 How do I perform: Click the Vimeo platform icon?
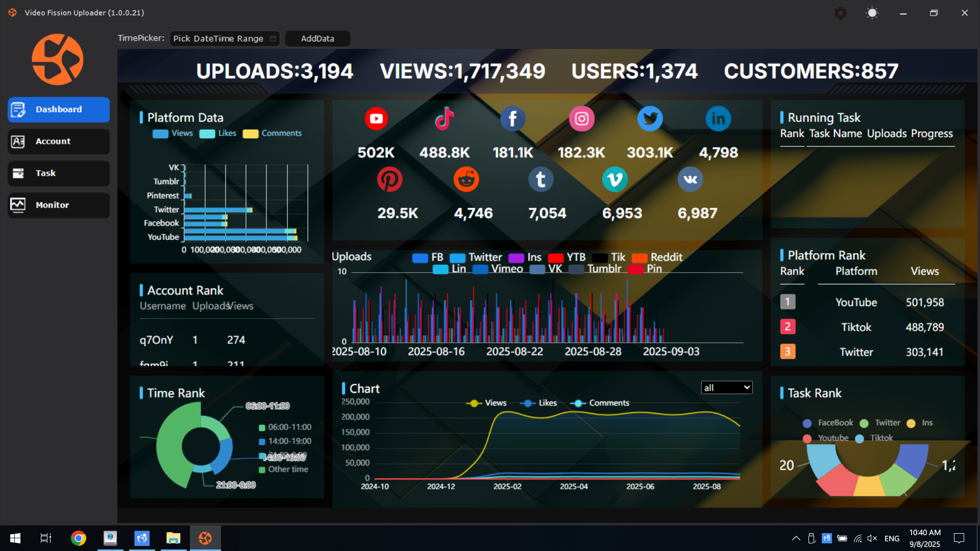(x=615, y=180)
